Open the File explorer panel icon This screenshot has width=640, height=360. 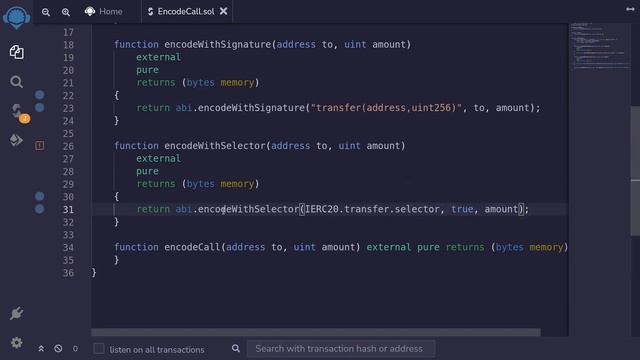[16, 52]
